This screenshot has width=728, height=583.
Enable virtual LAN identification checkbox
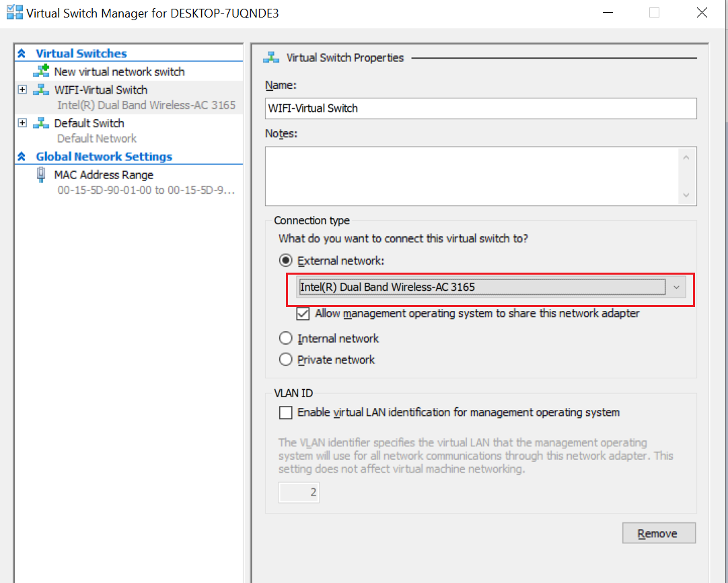(283, 413)
